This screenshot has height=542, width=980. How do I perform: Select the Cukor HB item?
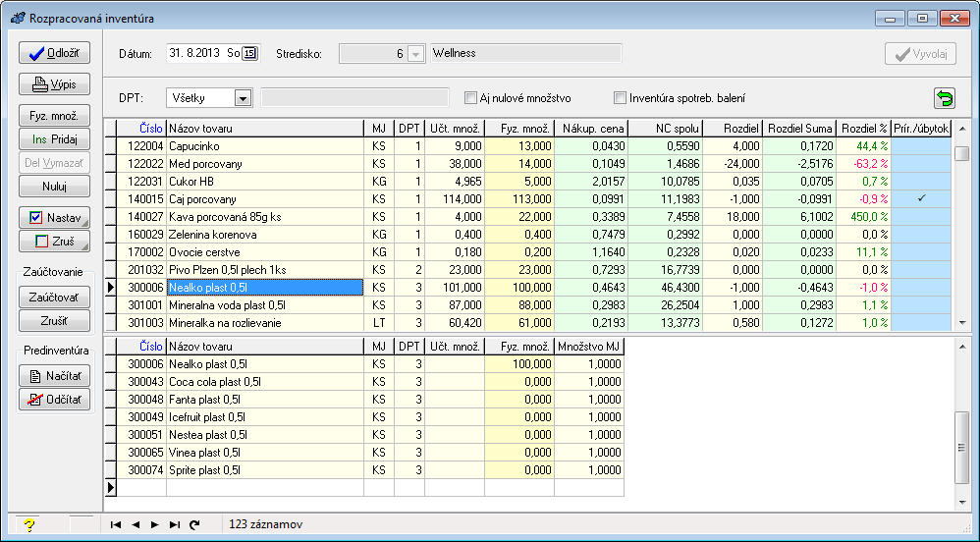265,182
